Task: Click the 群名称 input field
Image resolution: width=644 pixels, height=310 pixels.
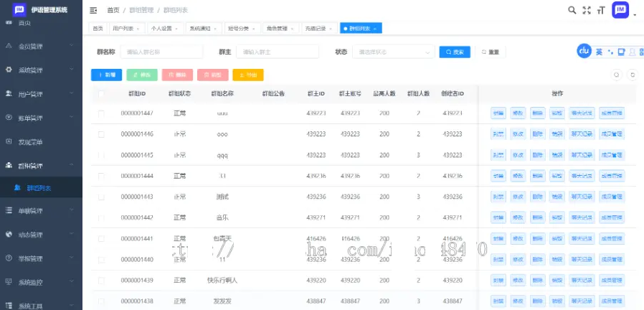Action: point(162,52)
